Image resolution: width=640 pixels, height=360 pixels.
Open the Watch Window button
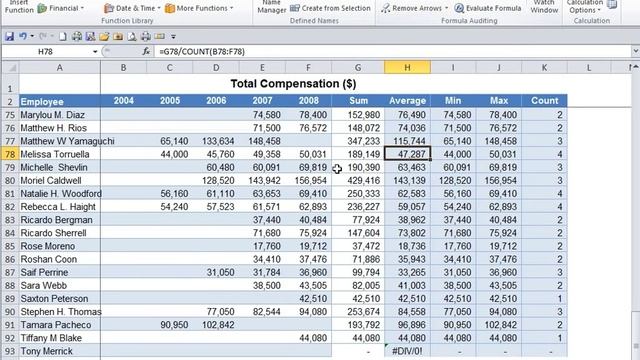pos(544,7)
